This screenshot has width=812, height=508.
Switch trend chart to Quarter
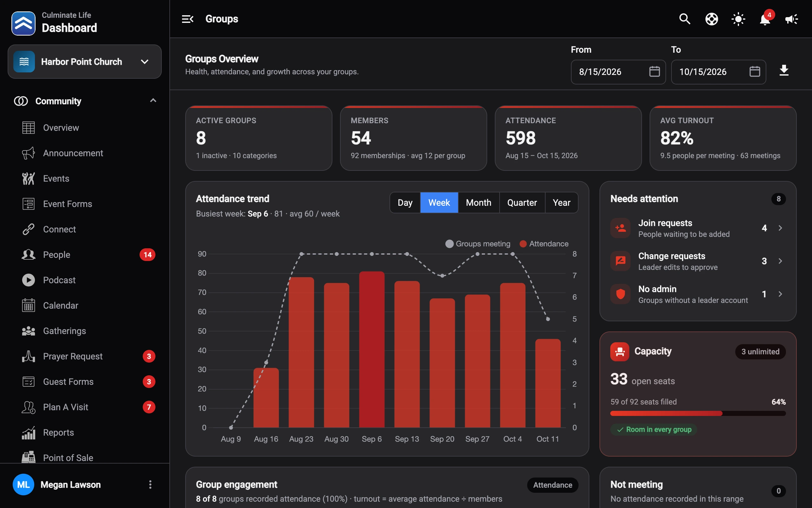(x=522, y=203)
